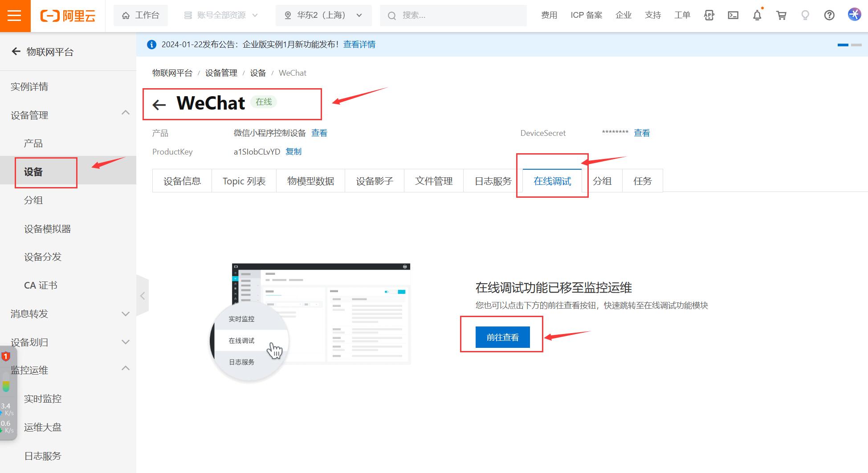868x473 pixels.
Task: Go back via arrow beside 物联网平台
Action: click(x=16, y=52)
